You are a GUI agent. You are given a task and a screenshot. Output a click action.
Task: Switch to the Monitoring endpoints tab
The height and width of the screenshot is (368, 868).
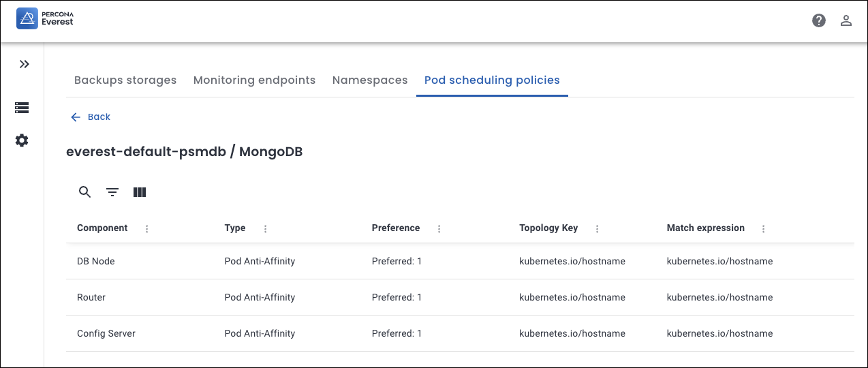click(x=254, y=80)
